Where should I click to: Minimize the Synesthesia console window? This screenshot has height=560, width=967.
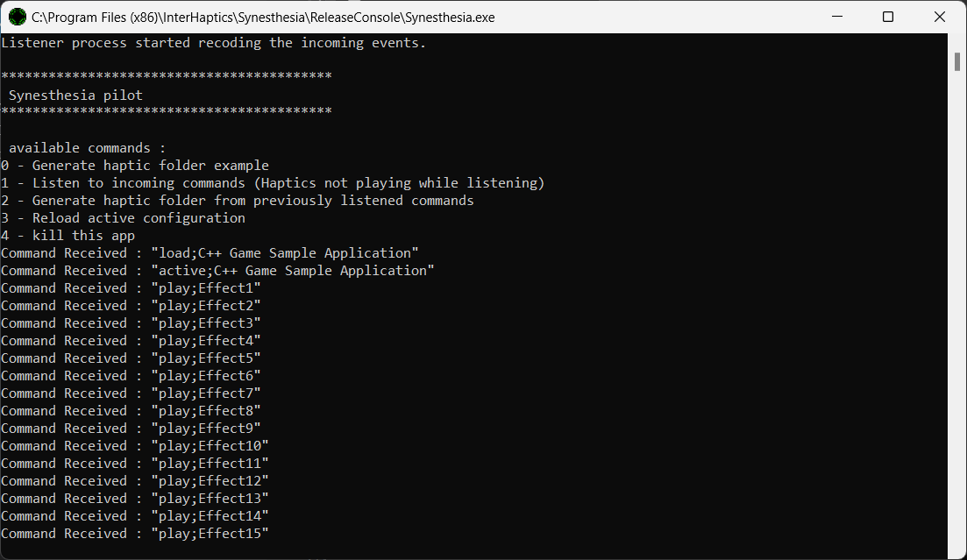click(x=837, y=17)
